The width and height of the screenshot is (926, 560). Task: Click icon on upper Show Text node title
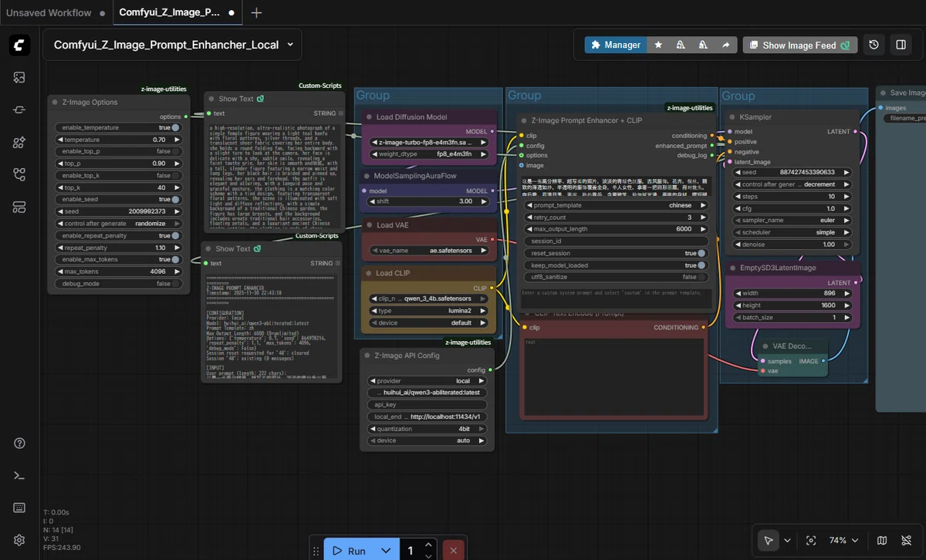point(261,99)
